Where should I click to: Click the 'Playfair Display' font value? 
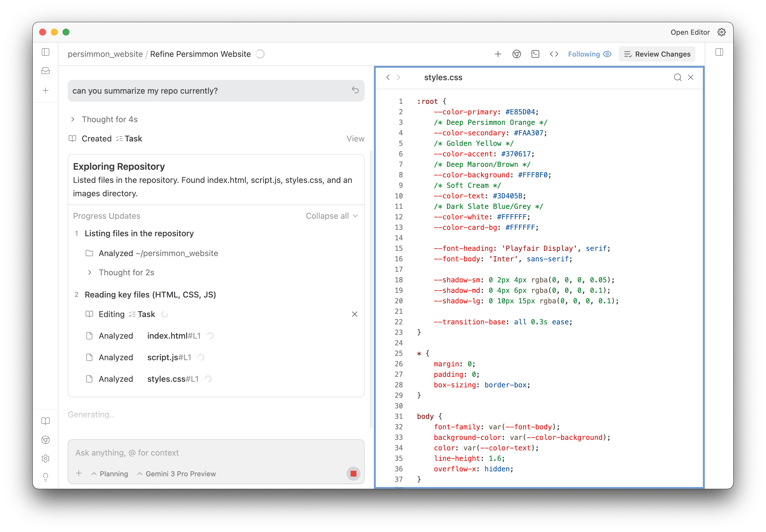click(x=539, y=248)
